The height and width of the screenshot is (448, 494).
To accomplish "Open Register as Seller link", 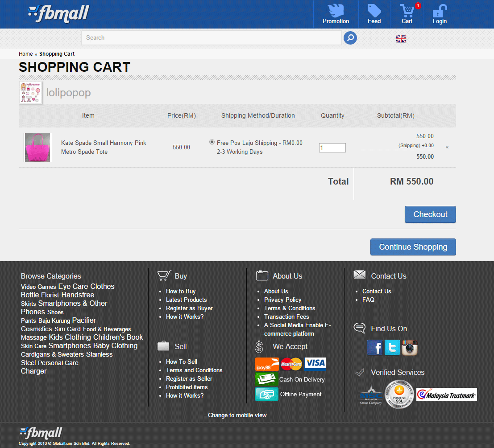I will (189, 379).
